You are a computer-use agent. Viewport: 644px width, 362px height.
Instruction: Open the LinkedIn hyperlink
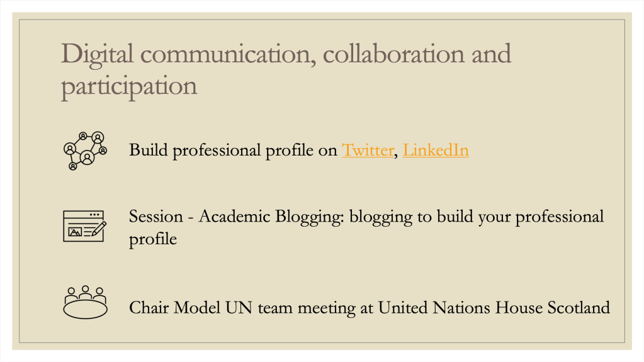click(x=436, y=150)
